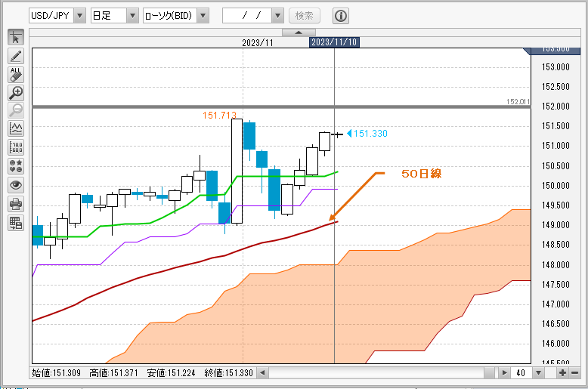Click the candle count field showing 40
Viewport: 588px width, 389px height.
(521, 373)
